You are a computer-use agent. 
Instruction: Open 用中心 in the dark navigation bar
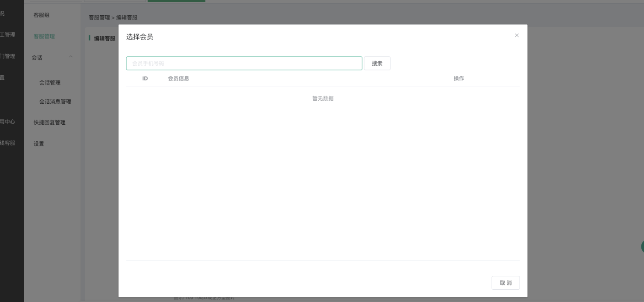pyautogui.click(x=7, y=122)
